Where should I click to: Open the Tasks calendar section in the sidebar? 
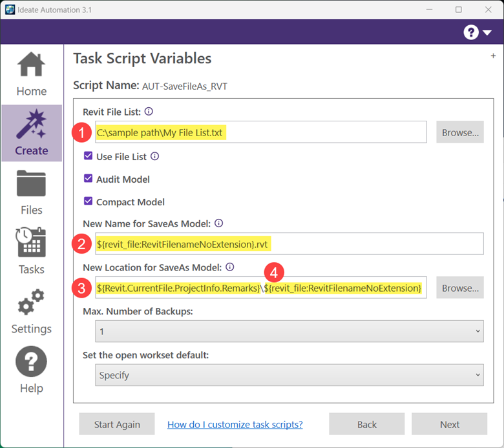pyautogui.click(x=32, y=252)
